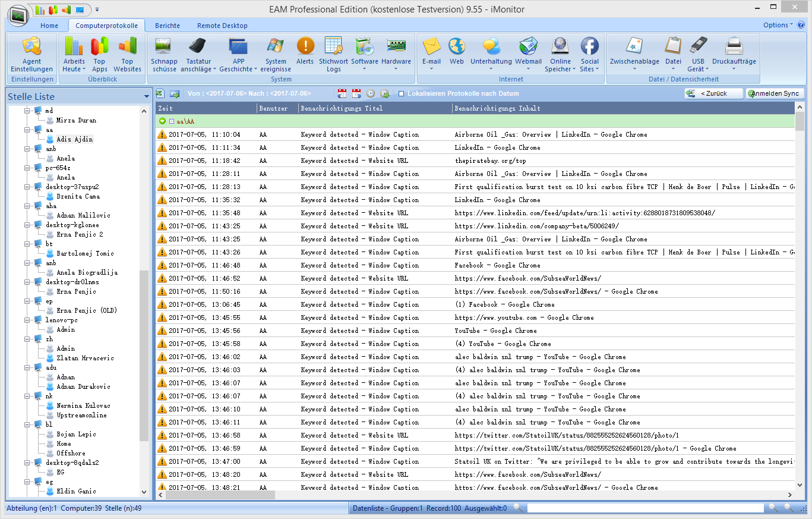Click the search field in status bar
Viewport: 812px width, 519px height.
pyautogui.click(x=645, y=508)
